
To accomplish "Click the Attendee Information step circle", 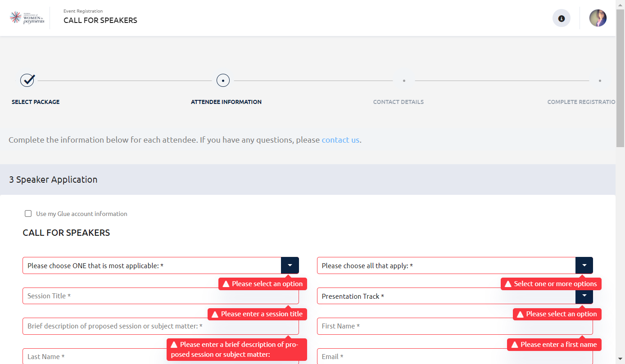I will (223, 81).
